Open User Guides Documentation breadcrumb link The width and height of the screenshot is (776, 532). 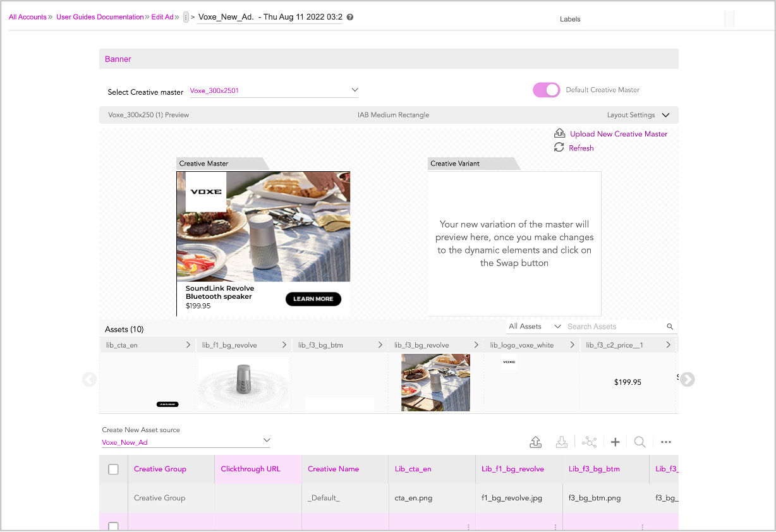[x=100, y=17]
